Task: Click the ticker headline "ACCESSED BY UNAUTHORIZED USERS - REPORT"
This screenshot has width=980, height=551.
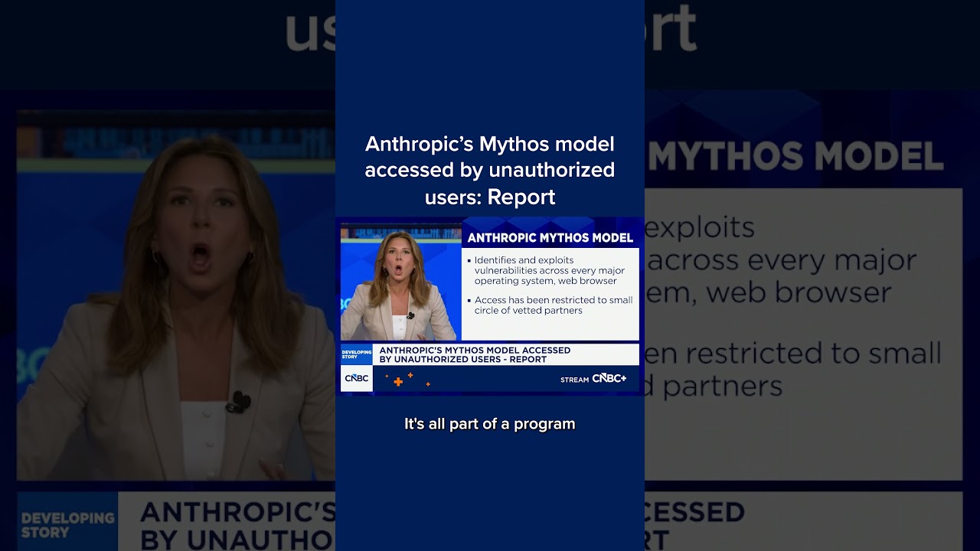Action: point(475,354)
